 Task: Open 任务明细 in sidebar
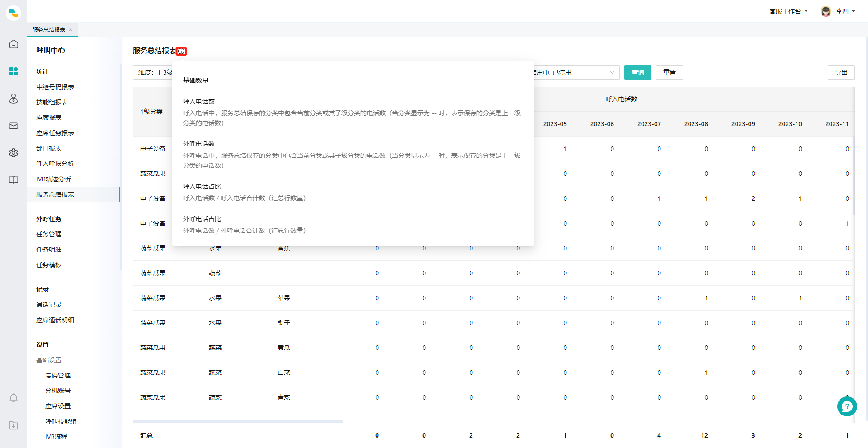click(49, 250)
